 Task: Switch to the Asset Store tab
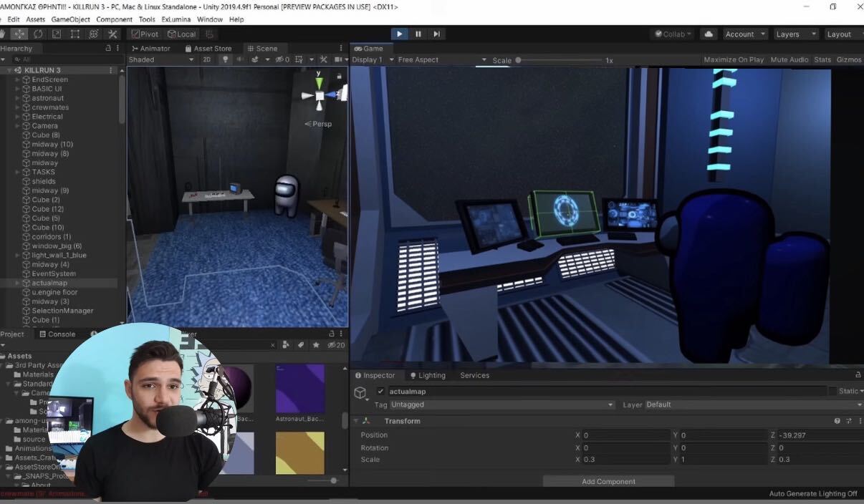coord(208,48)
